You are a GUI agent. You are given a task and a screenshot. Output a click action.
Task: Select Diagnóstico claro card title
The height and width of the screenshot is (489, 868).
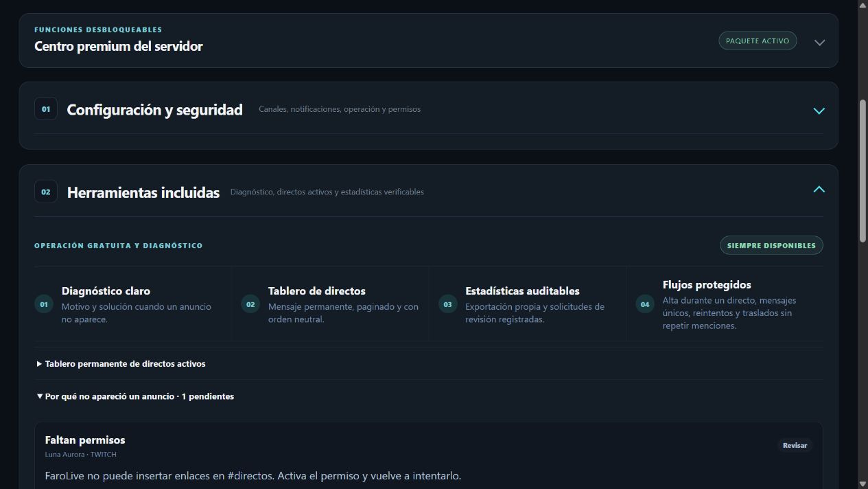(x=106, y=291)
